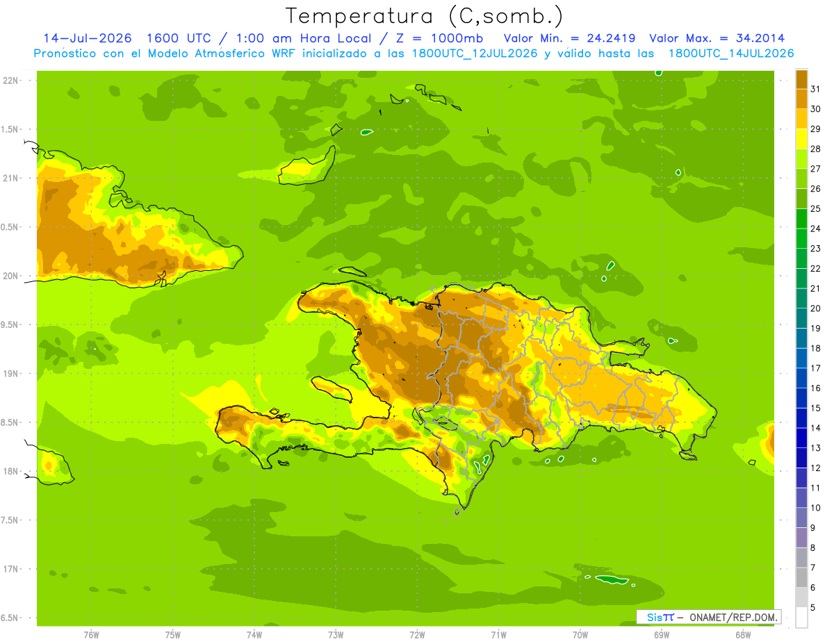
Task: Click the '1.5N' latitude label
Action: point(11,129)
